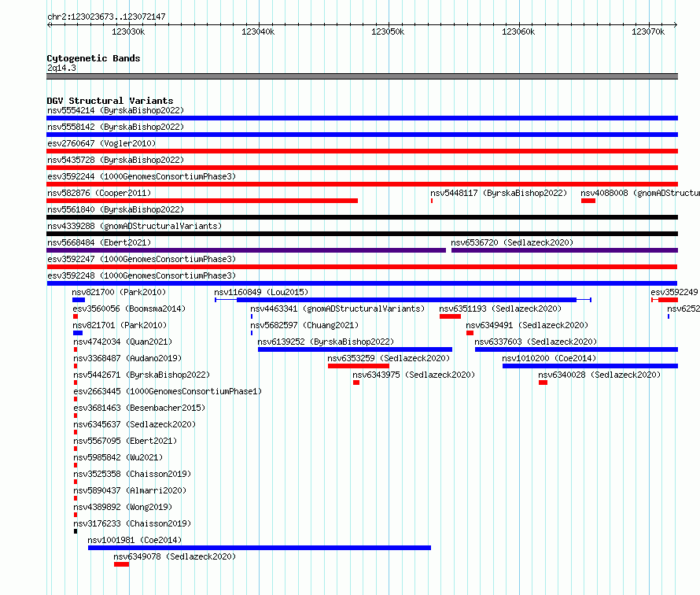Open esv3560056 (Boomsma2014) label
Screen dimensions: 700x595
click(x=129, y=309)
